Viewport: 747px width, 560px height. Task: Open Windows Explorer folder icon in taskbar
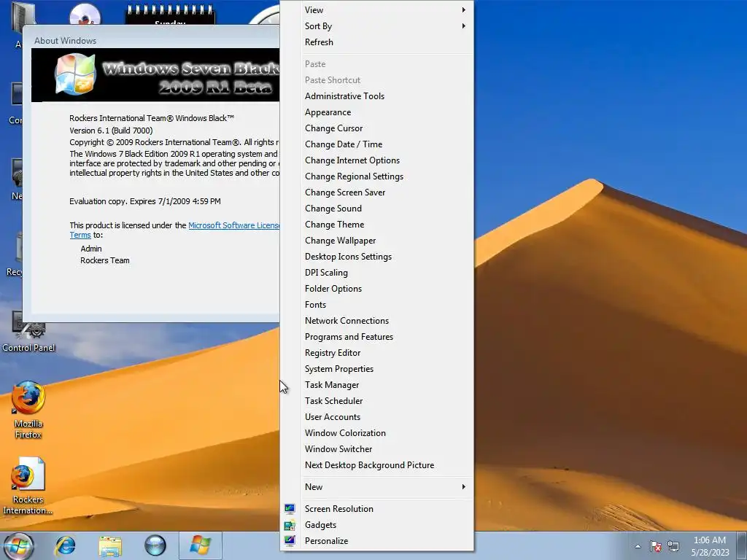pos(110,545)
